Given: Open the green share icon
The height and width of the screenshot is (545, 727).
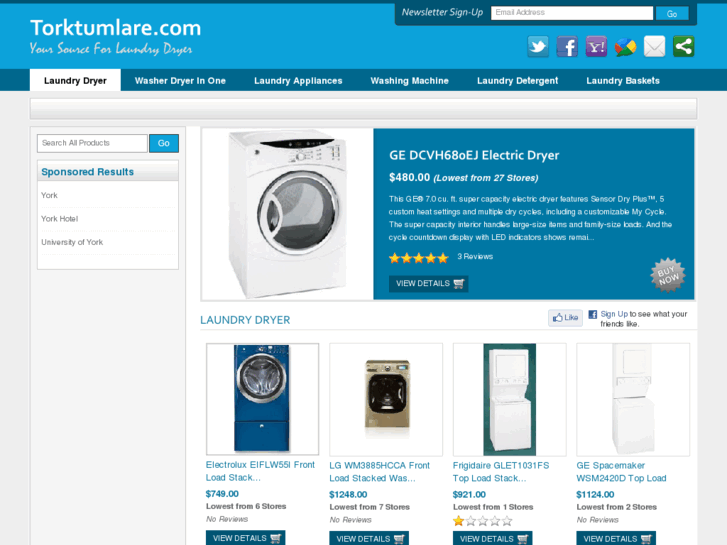Looking at the screenshot, I should pyautogui.click(x=684, y=46).
